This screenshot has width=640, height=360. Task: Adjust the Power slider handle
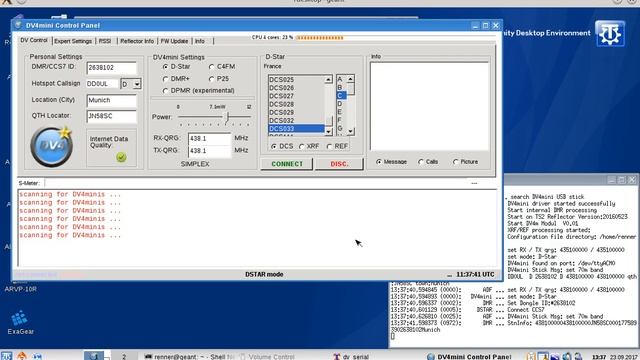click(x=227, y=117)
